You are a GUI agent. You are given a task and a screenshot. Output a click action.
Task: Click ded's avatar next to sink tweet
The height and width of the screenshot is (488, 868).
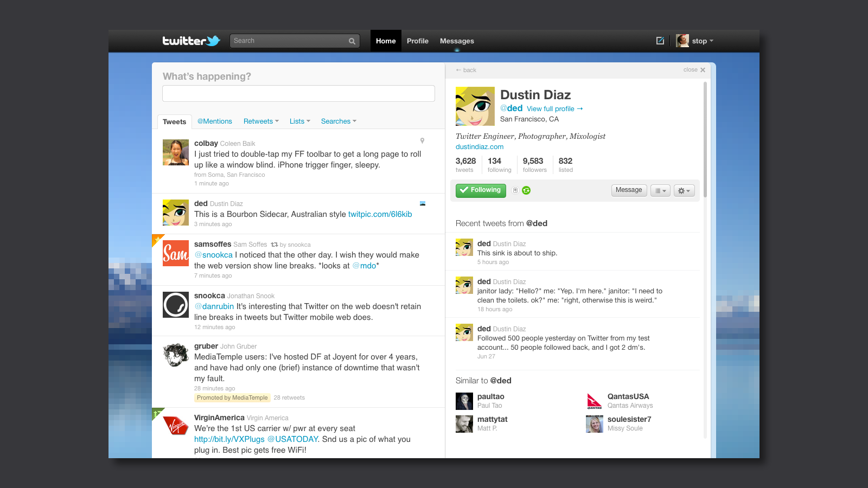(464, 247)
